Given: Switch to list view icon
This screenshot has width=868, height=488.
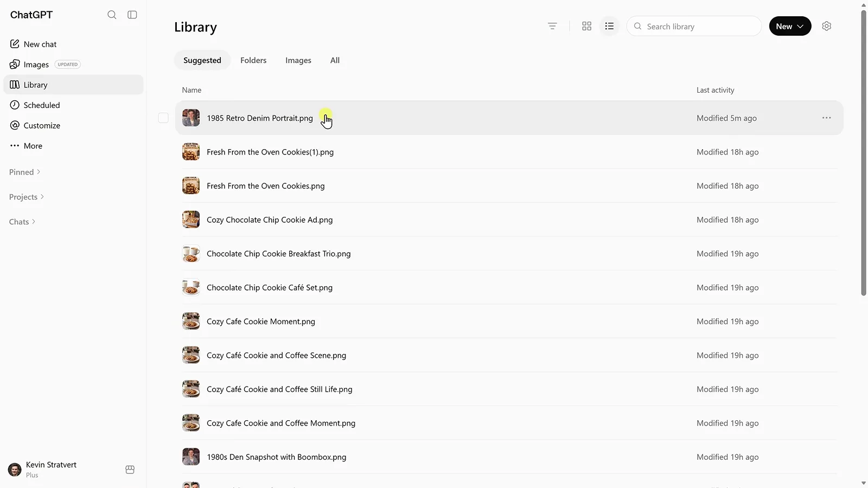Looking at the screenshot, I should [609, 26].
